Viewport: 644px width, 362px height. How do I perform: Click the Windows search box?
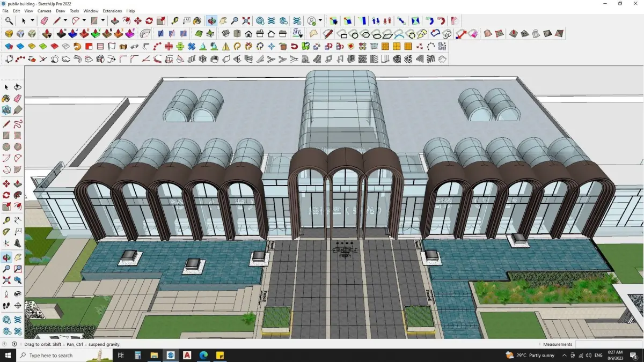(64, 355)
